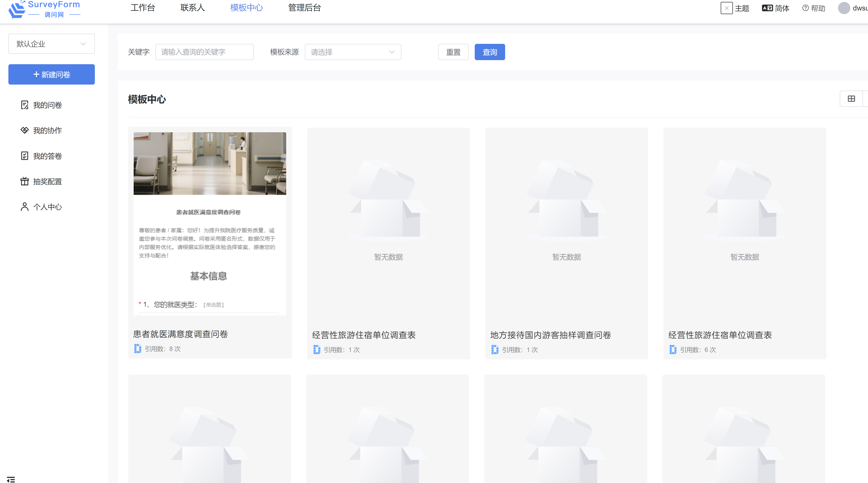Click the 重置 reset button
The height and width of the screenshot is (483, 868).
point(453,52)
